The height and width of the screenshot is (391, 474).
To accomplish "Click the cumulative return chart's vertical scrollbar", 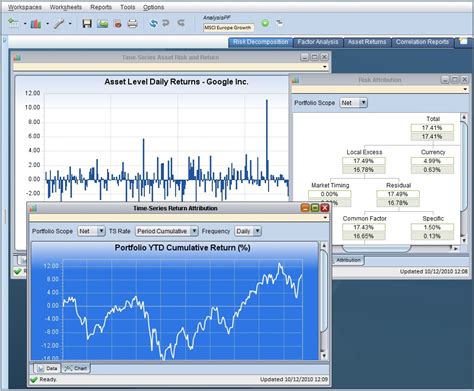I will 324,301.
